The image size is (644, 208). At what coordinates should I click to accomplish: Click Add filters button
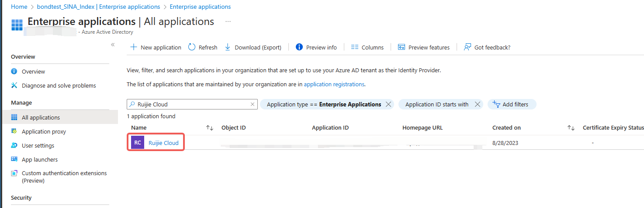pyautogui.click(x=511, y=104)
